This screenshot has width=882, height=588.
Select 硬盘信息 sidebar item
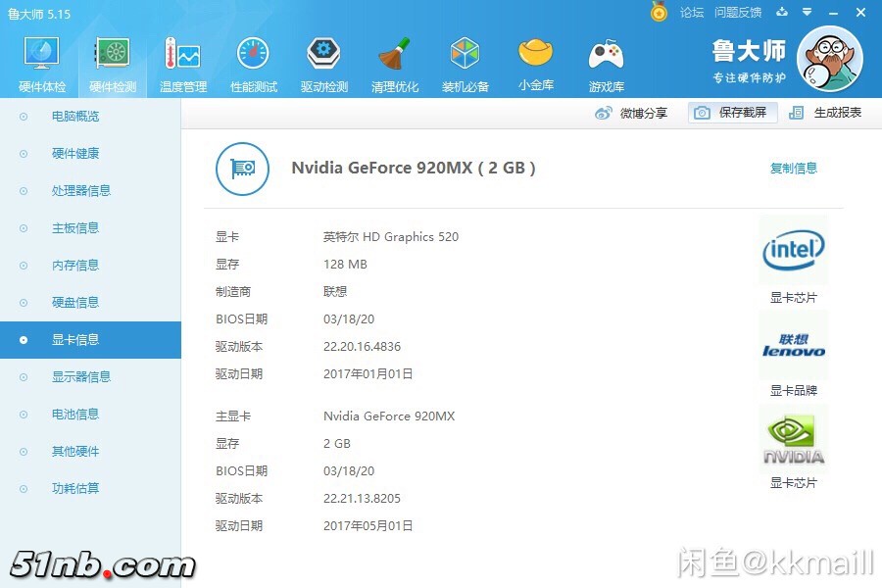pyautogui.click(x=75, y=303)
